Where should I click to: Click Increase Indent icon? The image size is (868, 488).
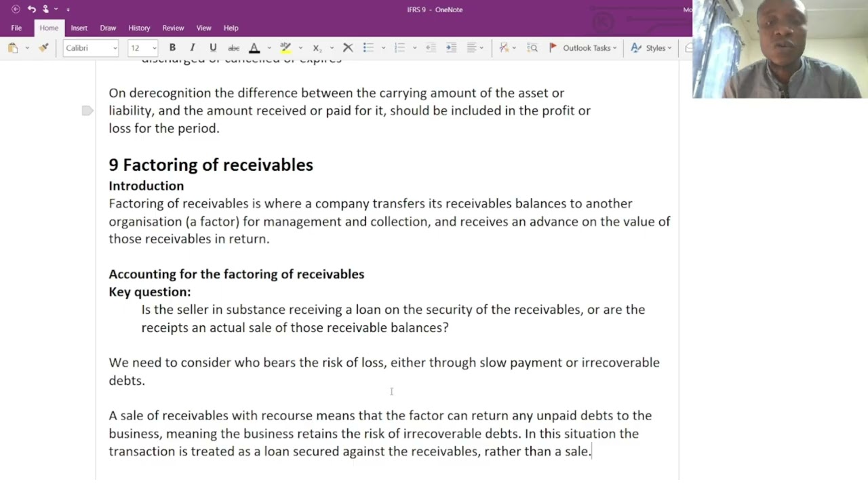pos(452,48)
